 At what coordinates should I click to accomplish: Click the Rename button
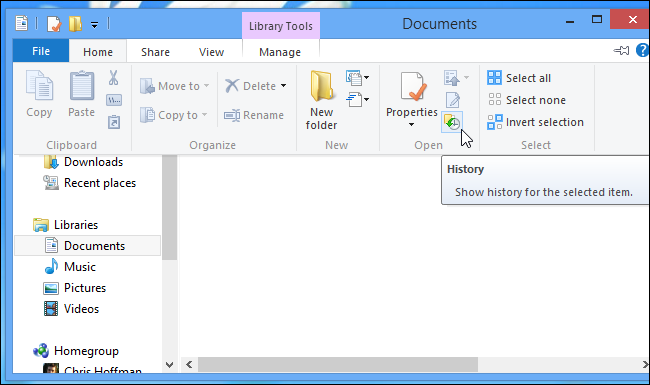pyautogui.click(x=254, y=115)
